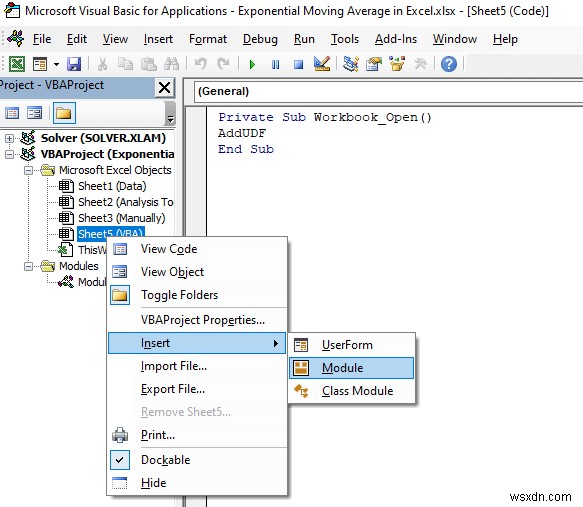Open the (General) object combo box
This screenshot has height=507, width=583.
coord(388,91)
